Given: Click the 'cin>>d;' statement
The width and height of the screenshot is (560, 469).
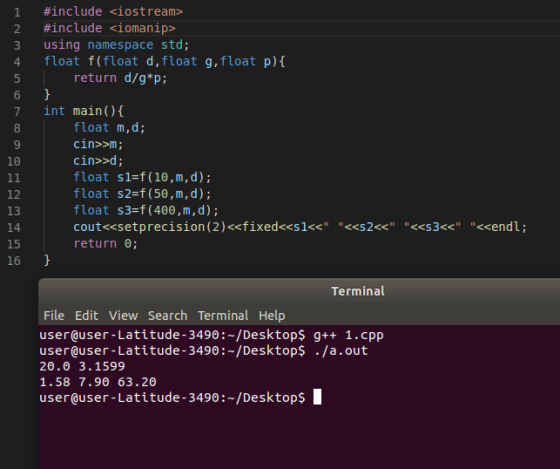Looking at the screenshot, I should tap(98, 161).
